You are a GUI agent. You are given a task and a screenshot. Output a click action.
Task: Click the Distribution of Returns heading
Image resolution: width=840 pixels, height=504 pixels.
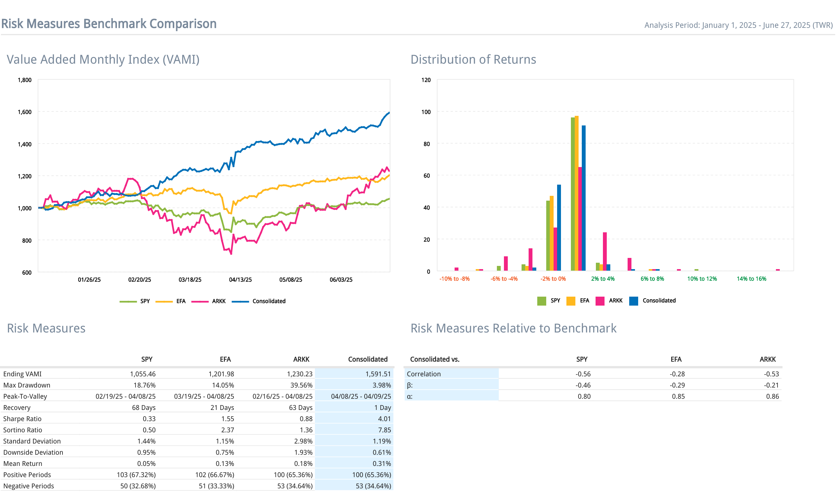tap(473, 60)
